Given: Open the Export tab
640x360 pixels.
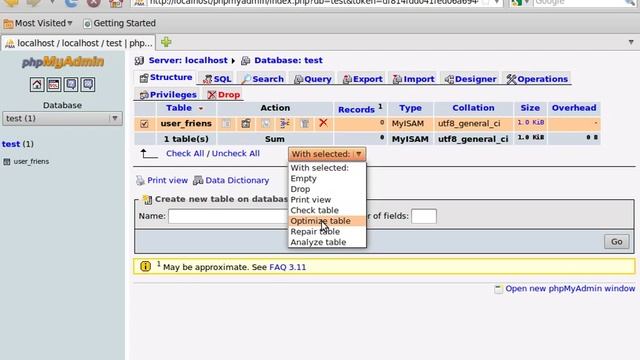Looking at the screenshot, I should tap(362, 79).
